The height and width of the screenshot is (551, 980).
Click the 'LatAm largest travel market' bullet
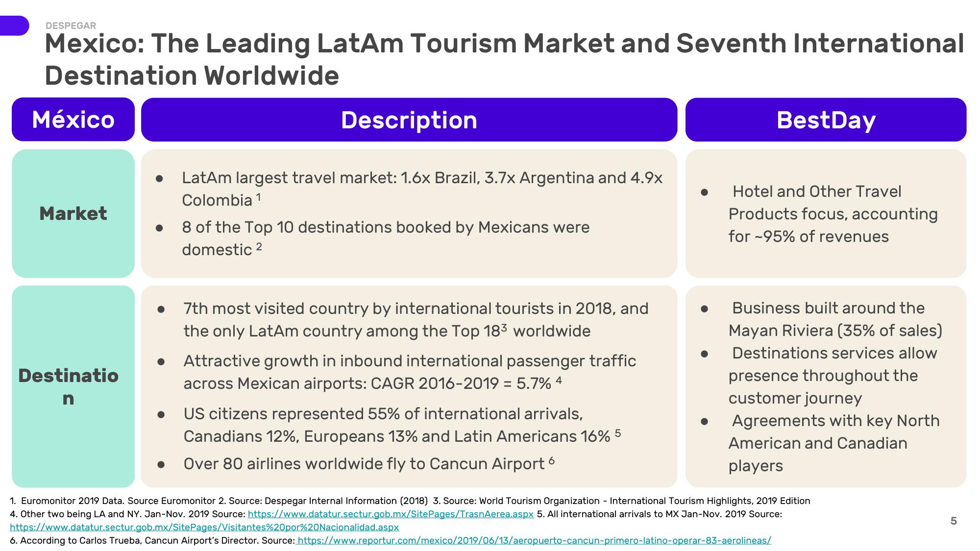pyautogui.click(x=422, y=189)
